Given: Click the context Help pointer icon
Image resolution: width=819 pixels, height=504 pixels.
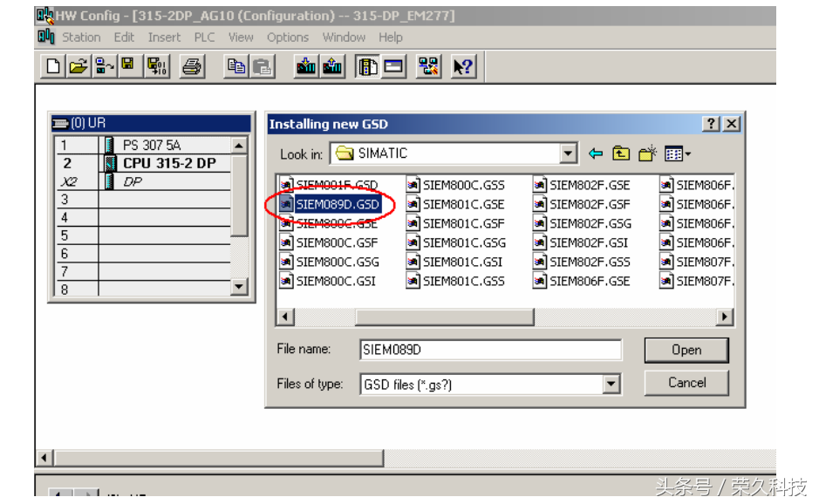Looking at the screenshot, I should coord(462,66).
